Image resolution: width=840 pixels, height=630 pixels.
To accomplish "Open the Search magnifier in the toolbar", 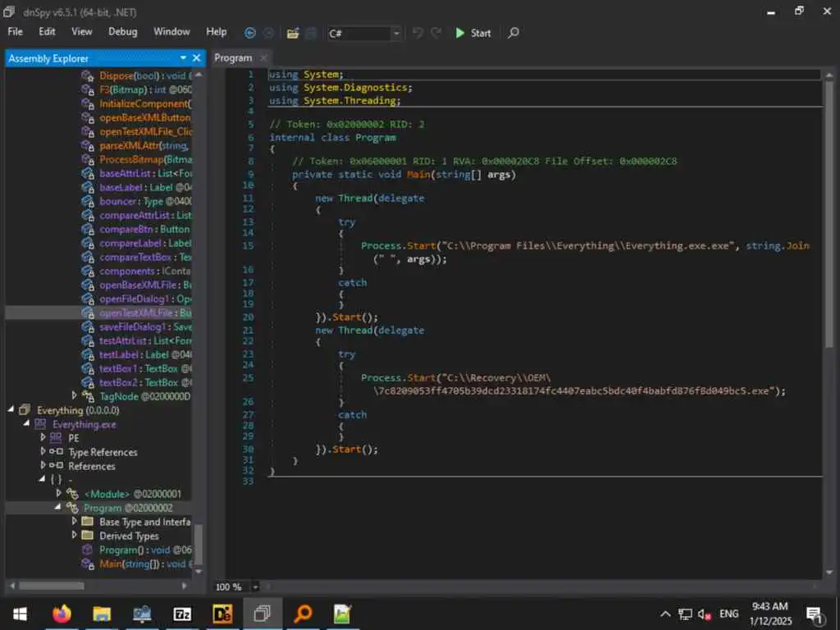I will click(x=514, y=33).
